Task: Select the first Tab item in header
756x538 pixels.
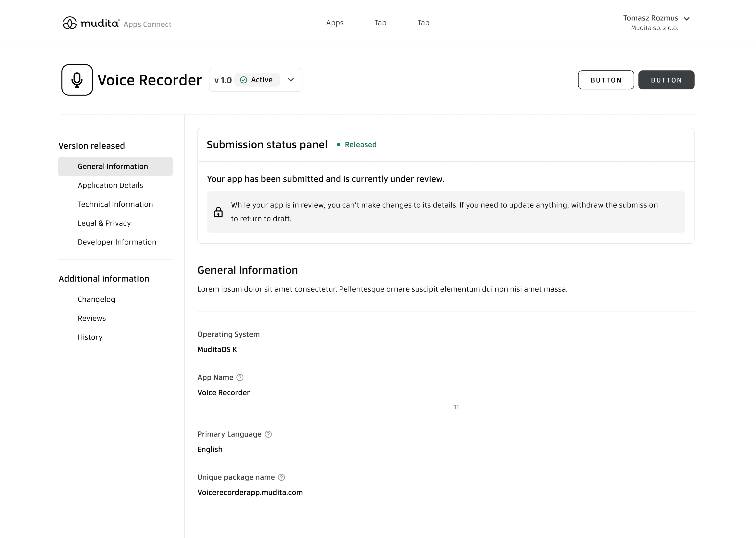Action: pos(380,23)
